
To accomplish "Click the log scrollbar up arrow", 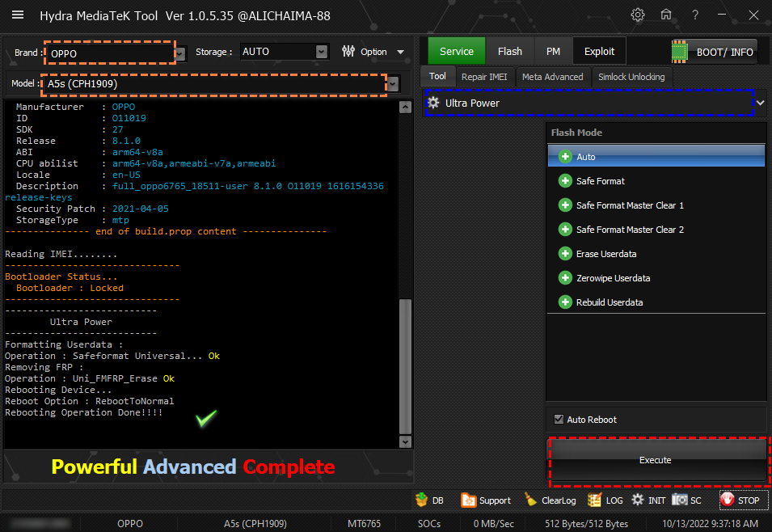I will tap(405, 108).
